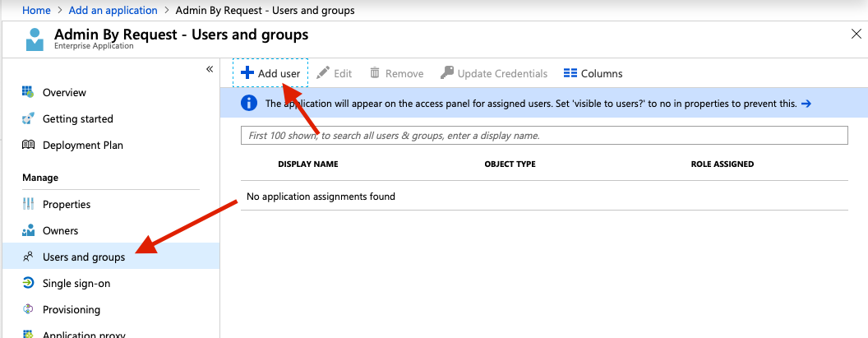Select Users and groups menu item
This screenshot has width=868, height=338.
click(x=111, y=257)
